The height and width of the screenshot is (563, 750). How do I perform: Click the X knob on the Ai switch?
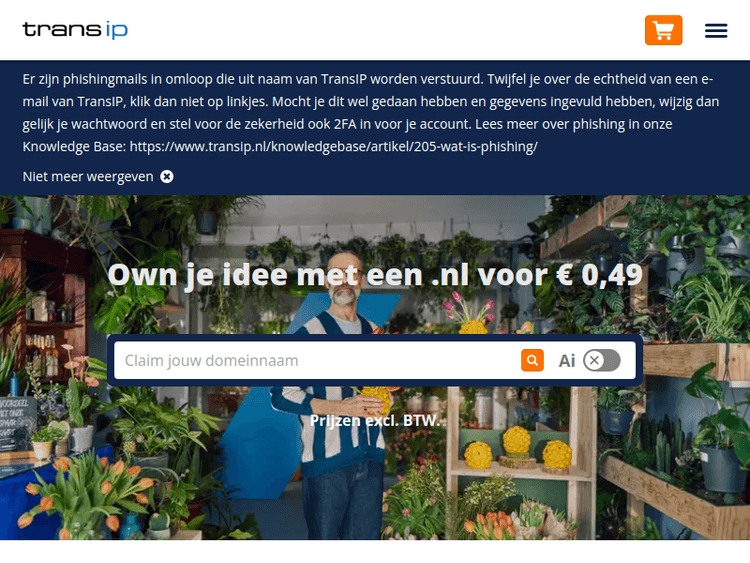(x=594, y=360)
